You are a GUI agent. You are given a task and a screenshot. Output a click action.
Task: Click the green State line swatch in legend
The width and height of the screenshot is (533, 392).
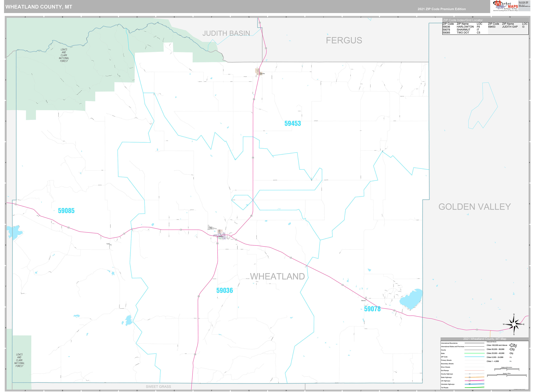[x=474, y=353]
